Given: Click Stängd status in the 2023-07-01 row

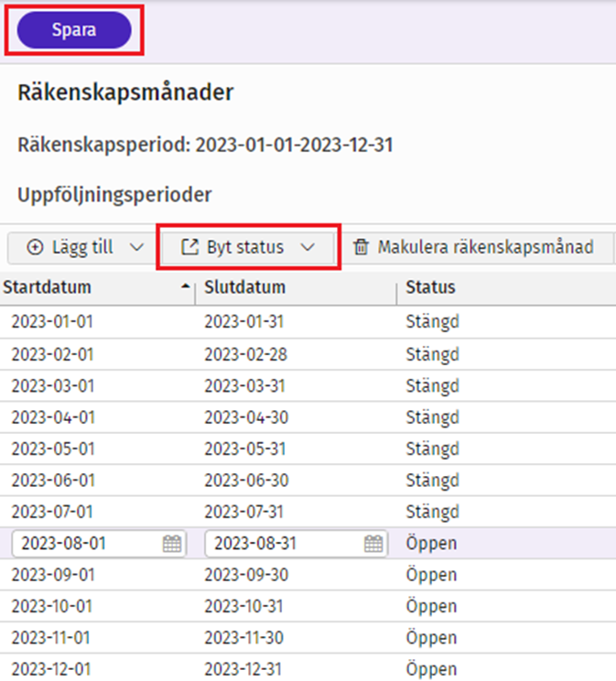Looking at the screenshot, I should coord(432,512).
